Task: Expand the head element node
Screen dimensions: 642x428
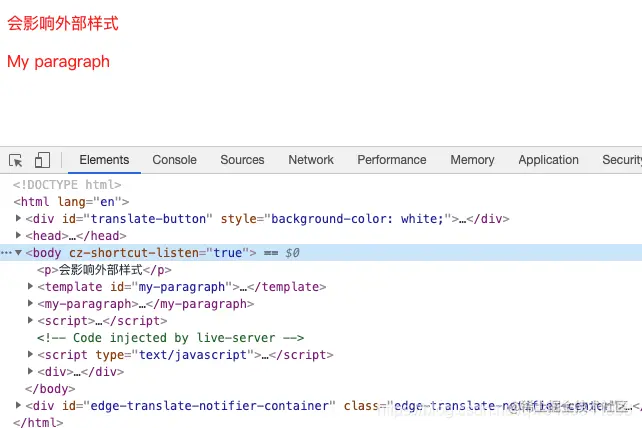Action: pos(18,235)
